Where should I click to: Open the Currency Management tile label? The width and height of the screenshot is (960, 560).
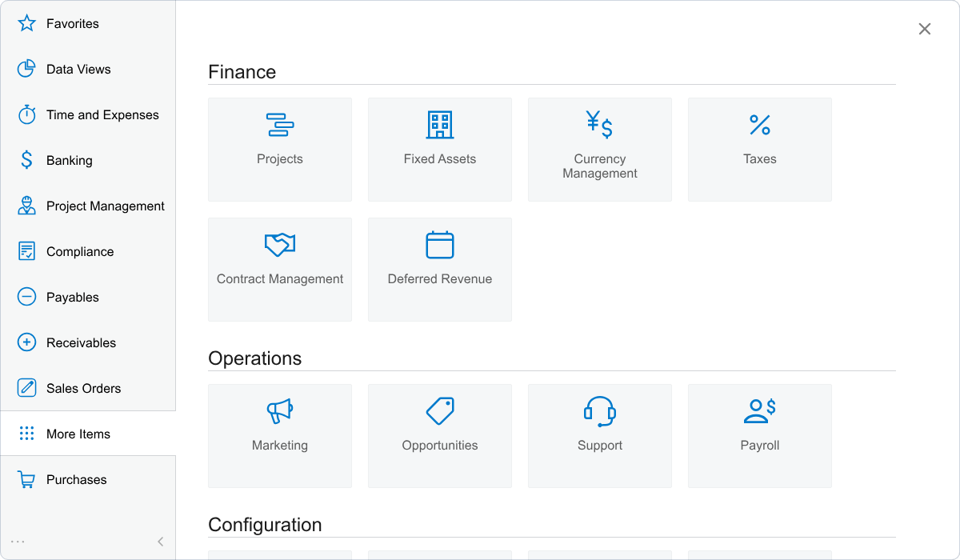(600, 166)
